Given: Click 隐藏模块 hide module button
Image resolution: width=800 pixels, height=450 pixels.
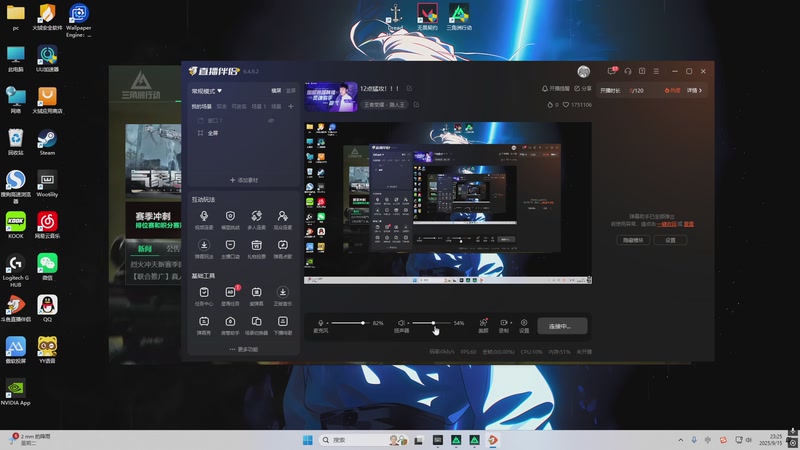Looking at the screenshot, I should [633, 240].
